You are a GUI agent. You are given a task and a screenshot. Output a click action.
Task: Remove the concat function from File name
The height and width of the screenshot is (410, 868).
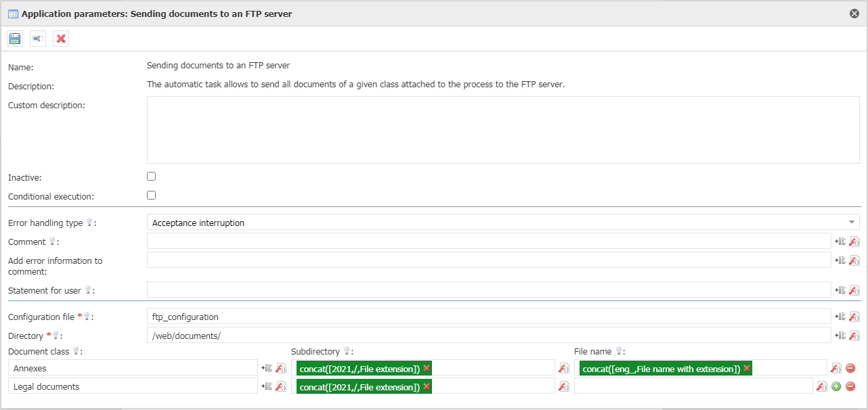(747, 368)
